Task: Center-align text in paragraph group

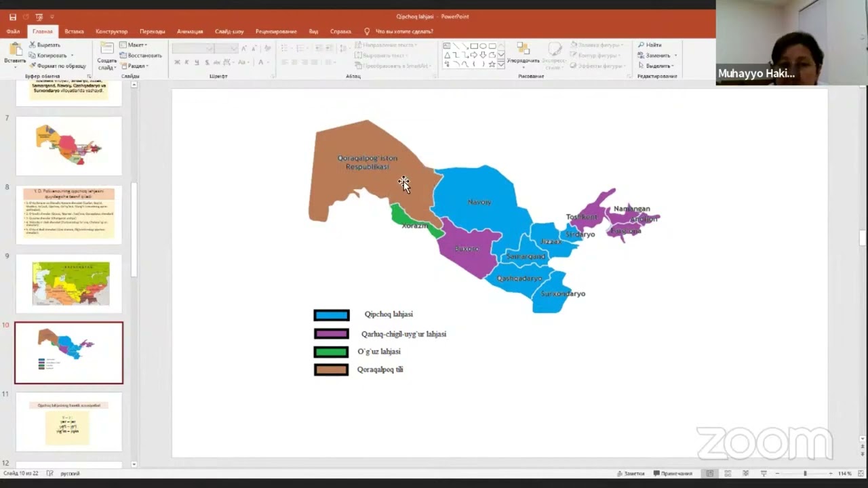Action: [x=295, y=62]
